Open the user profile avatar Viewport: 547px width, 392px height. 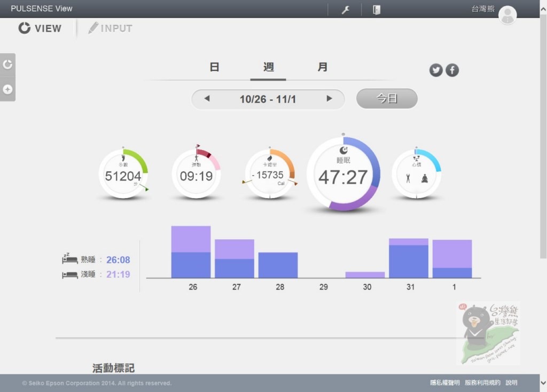click(x=507, y=15)
